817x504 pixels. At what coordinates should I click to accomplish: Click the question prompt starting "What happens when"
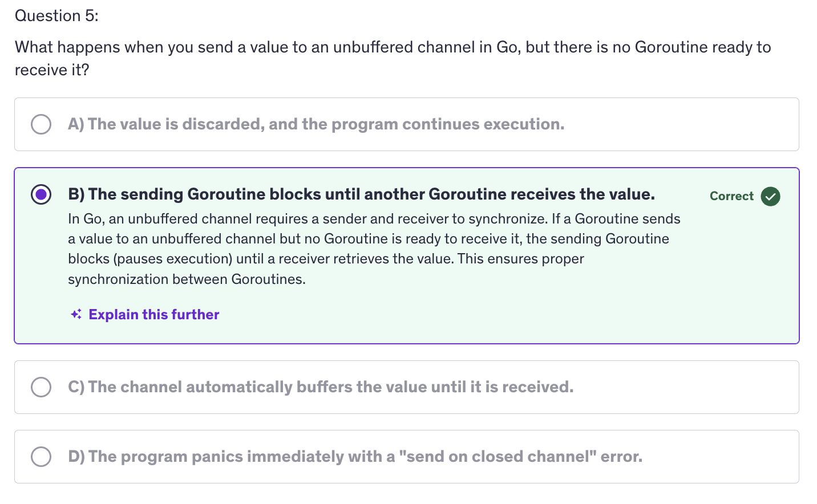tap(393, 47)
